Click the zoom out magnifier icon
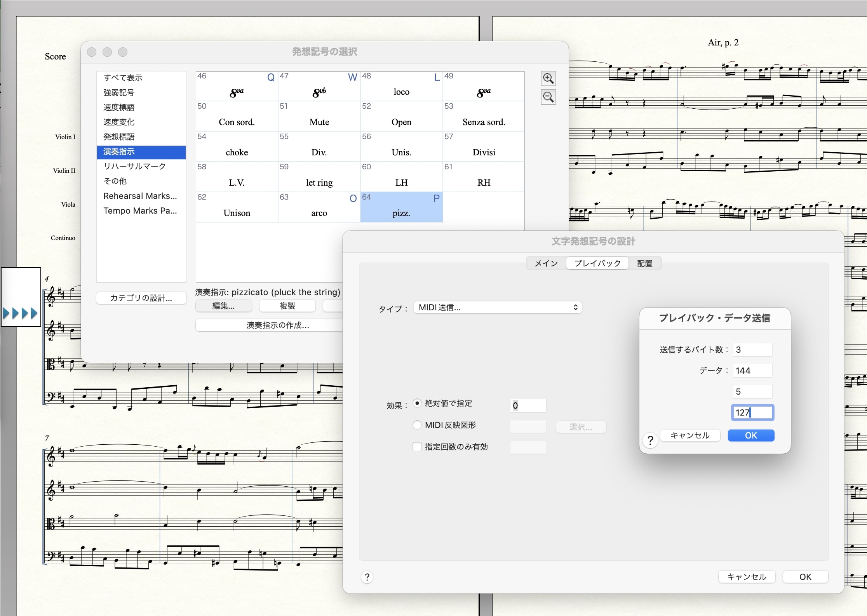 (548, 97)
